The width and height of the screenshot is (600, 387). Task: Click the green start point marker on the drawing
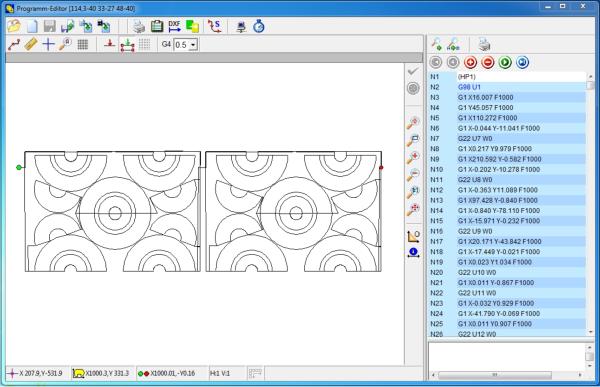[19, 167]
